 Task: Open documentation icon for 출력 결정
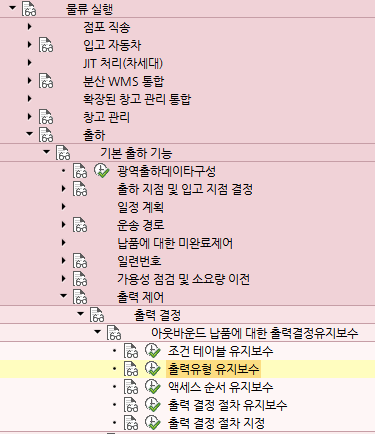coord(97,315)
